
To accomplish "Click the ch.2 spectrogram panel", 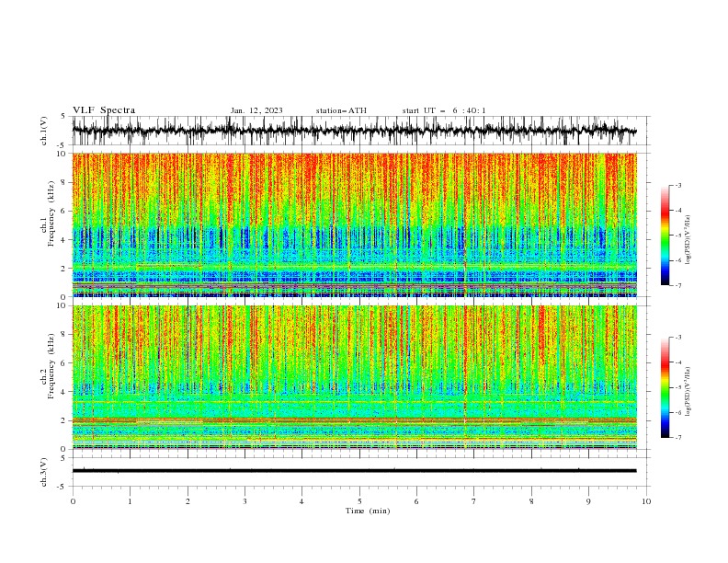I will (x=354, y=377).
